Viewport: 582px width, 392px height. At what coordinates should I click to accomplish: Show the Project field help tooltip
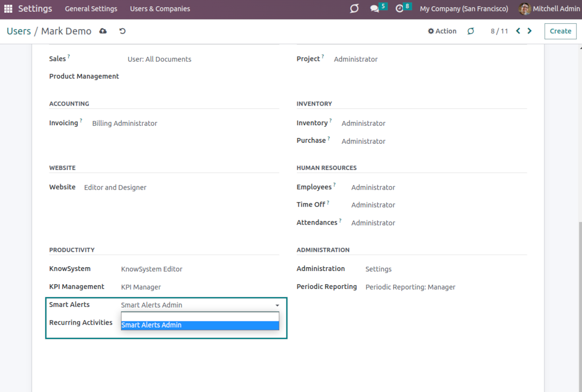pyautogui.click(x=322, y=57)
